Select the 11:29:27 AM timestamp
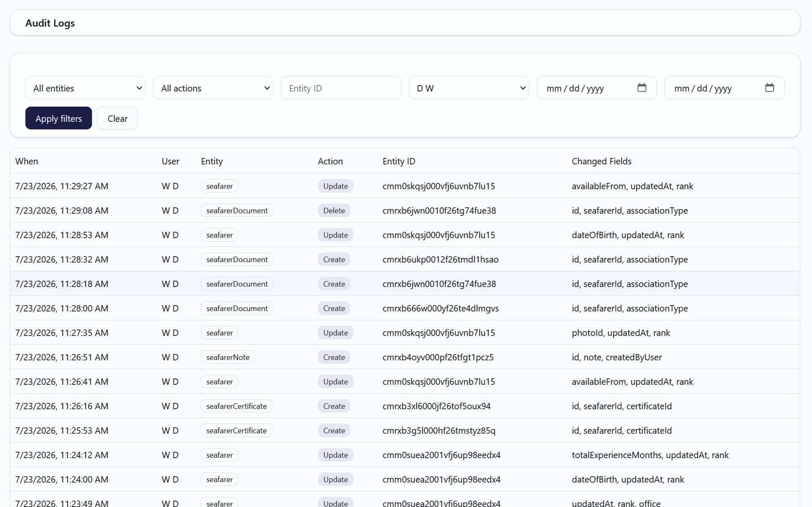 pyautogui.click(x=62, y=186)
